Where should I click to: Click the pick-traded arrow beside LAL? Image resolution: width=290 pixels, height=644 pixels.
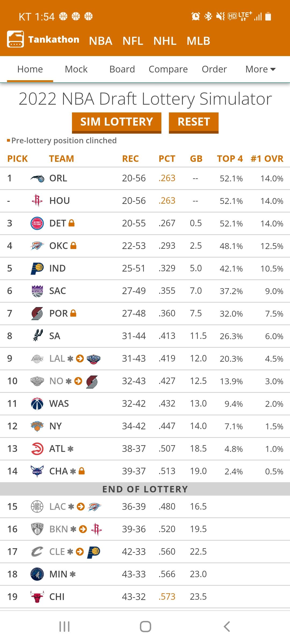point(80,358)
